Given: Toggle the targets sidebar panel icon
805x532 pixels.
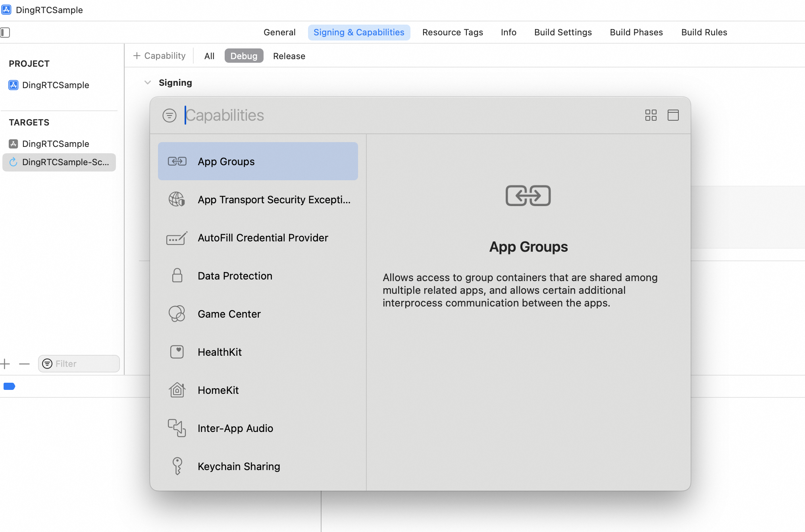Looking at the screenshot, I should pos(5,32).
